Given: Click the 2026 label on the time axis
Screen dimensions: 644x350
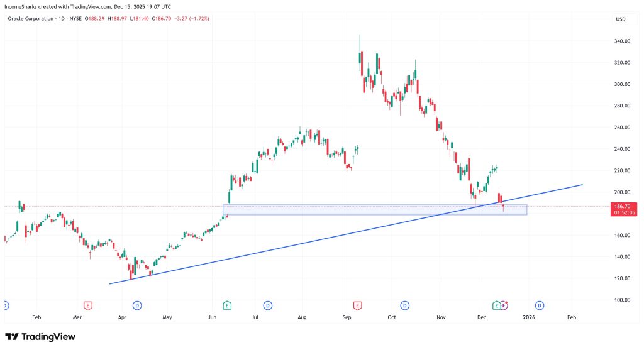Looking at the screenshot, I should (529, 319).
